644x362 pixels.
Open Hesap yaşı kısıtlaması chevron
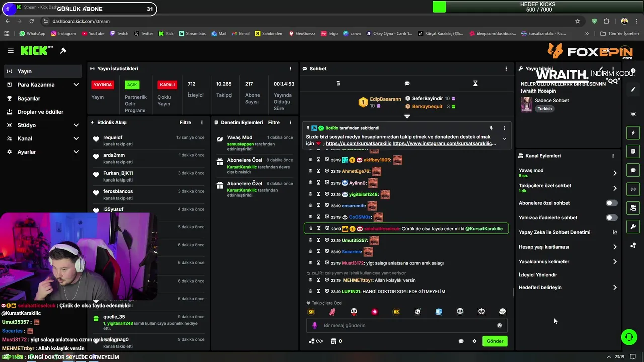(615, 247)
